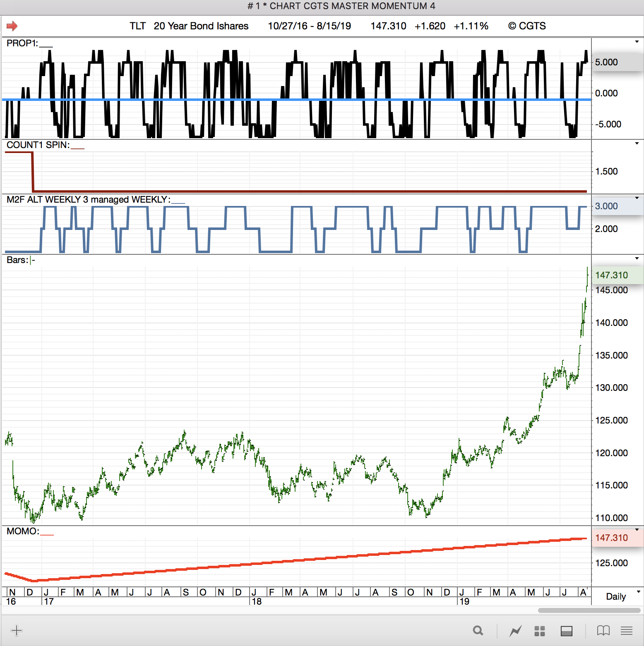The width and height of the screenshot is (644, 646).
Task: Click the red arrow icon beside TLT
Action: (12, 26)
